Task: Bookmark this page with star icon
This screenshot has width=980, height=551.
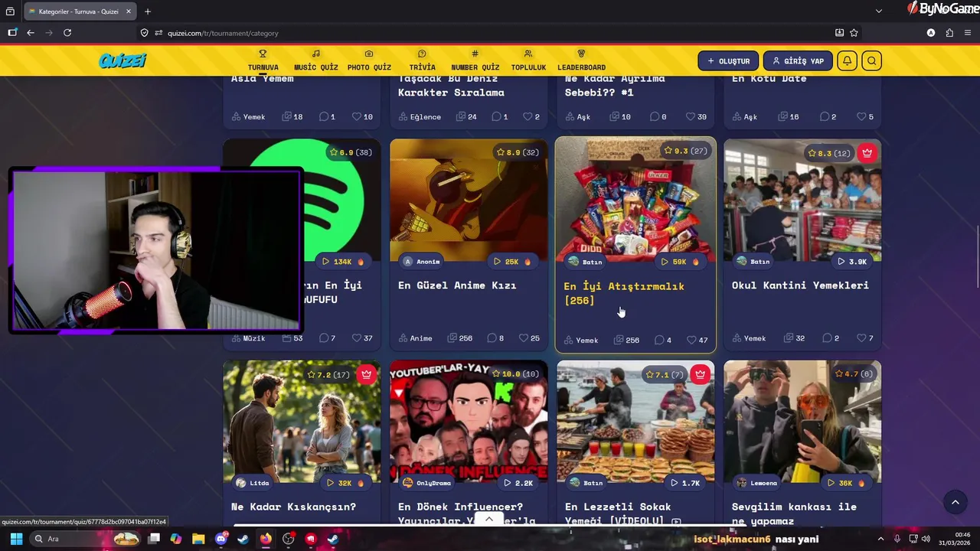Action: click(854, 33)
